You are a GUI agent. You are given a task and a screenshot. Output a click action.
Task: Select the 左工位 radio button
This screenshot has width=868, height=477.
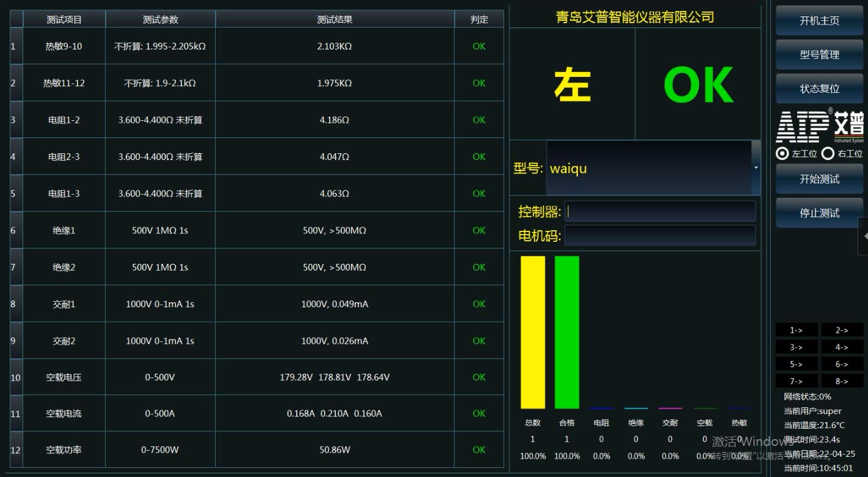click(x=782, y=153)
